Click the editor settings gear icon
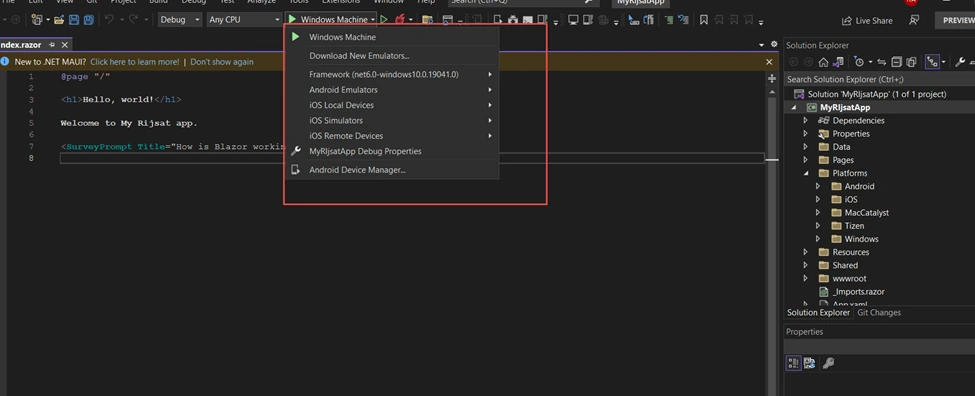The image size is (975, 396). (x=774, y=45)
